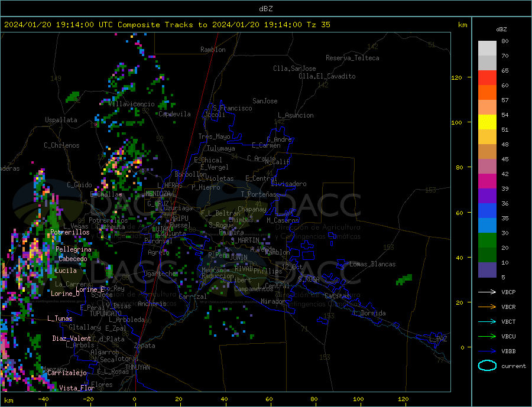
Task: Click the 'L_Asuncion' place label
Action: pyautogui.click(x=296, y=115)
